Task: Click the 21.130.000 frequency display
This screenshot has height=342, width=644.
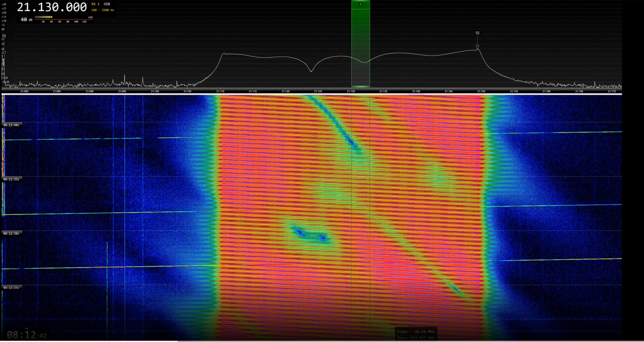Action: [x=52, y=7]
